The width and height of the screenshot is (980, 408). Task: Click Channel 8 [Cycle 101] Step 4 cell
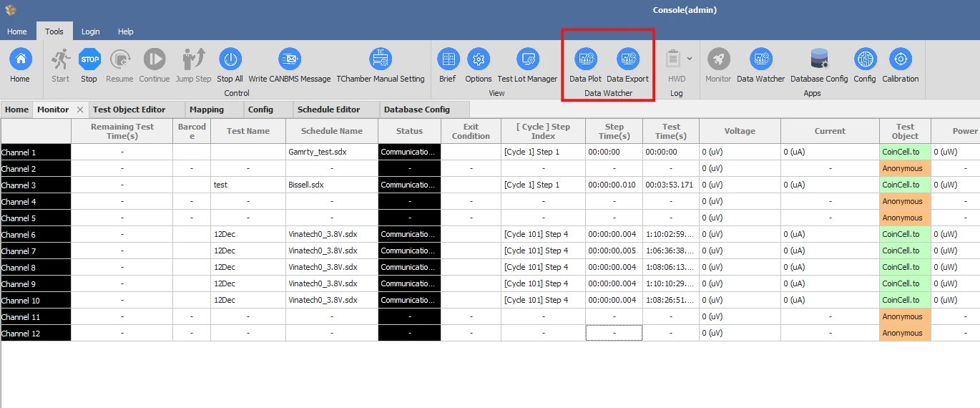pyautogui.click(x=543, y=267)
